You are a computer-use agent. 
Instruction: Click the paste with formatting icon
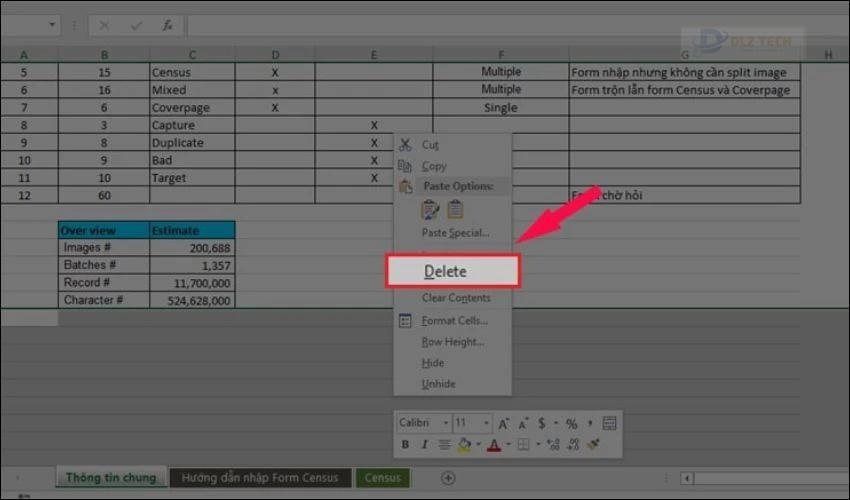point(430,209)
